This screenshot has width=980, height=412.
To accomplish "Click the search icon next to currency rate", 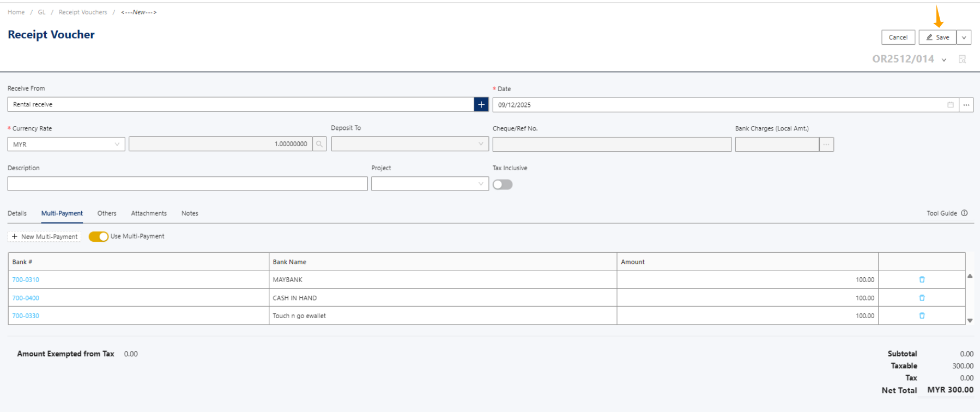I will 319,144.
